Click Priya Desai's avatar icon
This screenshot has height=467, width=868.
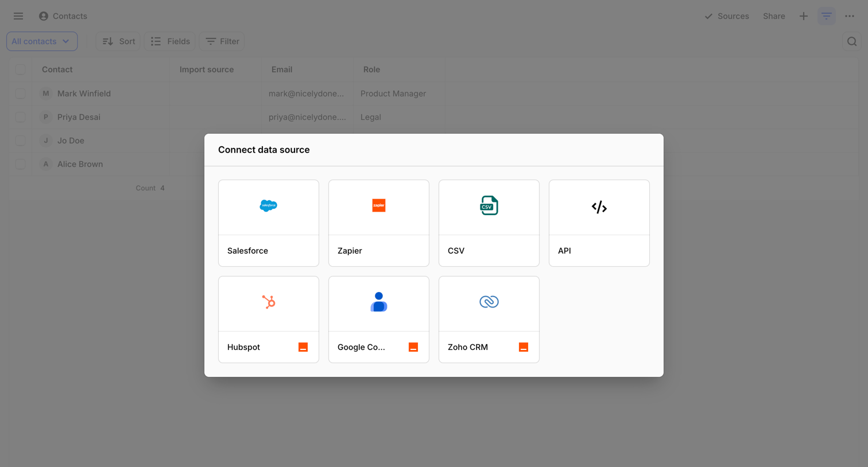46,117
